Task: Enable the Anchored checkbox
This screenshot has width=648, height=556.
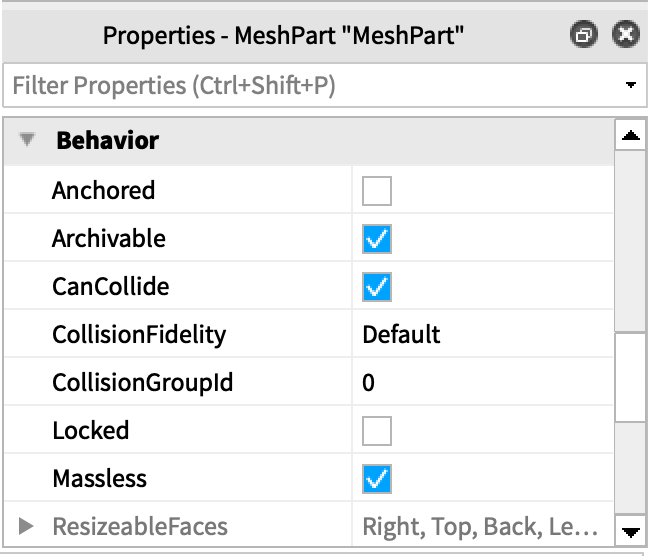Action: coord(377,190)
